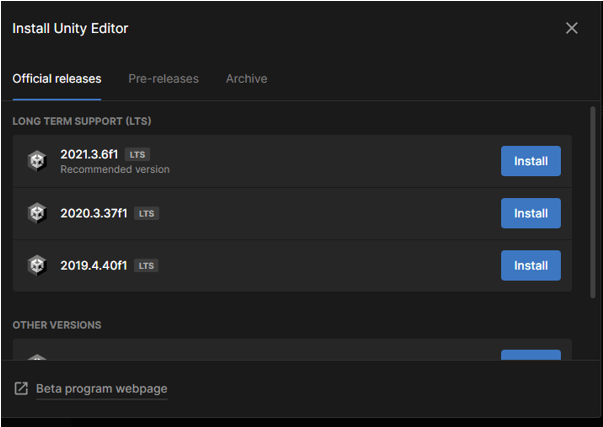Close the Install Unity Editor dialog

[571, 28]
